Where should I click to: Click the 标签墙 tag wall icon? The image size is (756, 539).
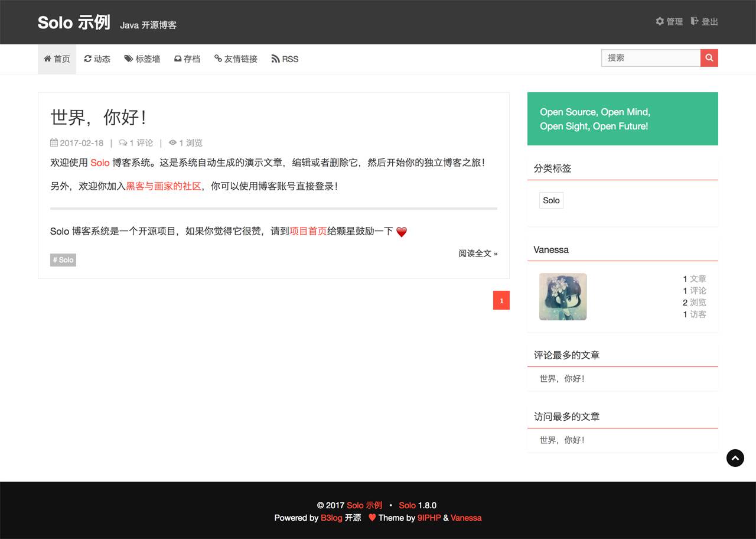click(128, 59)
